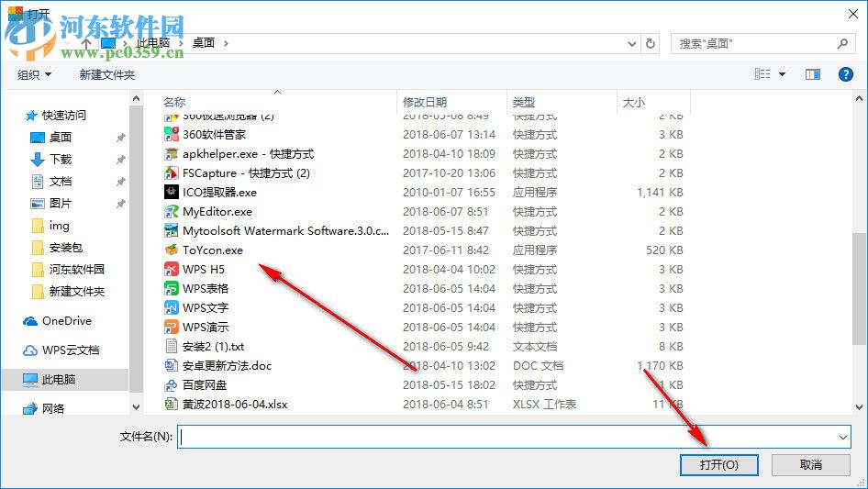This screenshot has height=489, width=868.
Task: Open the 河东软件园 folder in sidebar
Action: pyautogui.click(x=68, y=269)
